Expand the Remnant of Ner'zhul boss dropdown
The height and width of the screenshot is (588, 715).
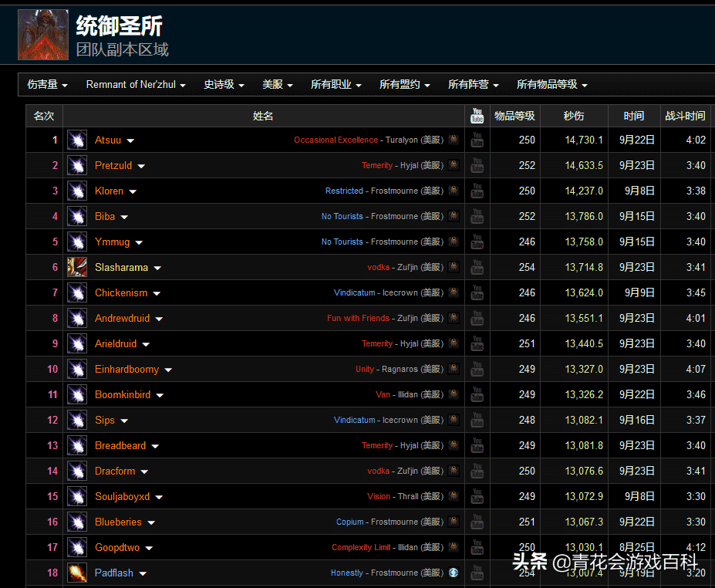136,85
